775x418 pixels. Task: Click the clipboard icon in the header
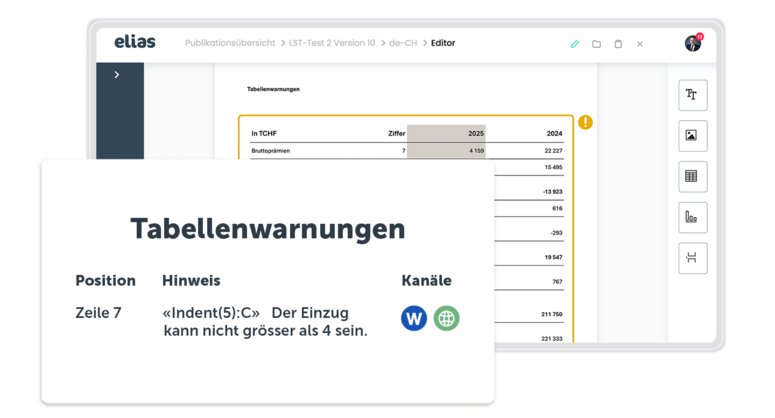pos(618,44)
